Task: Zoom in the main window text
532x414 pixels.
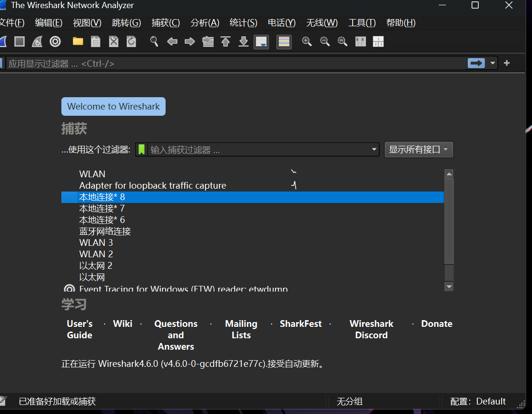Action: [x=307, y=42]
